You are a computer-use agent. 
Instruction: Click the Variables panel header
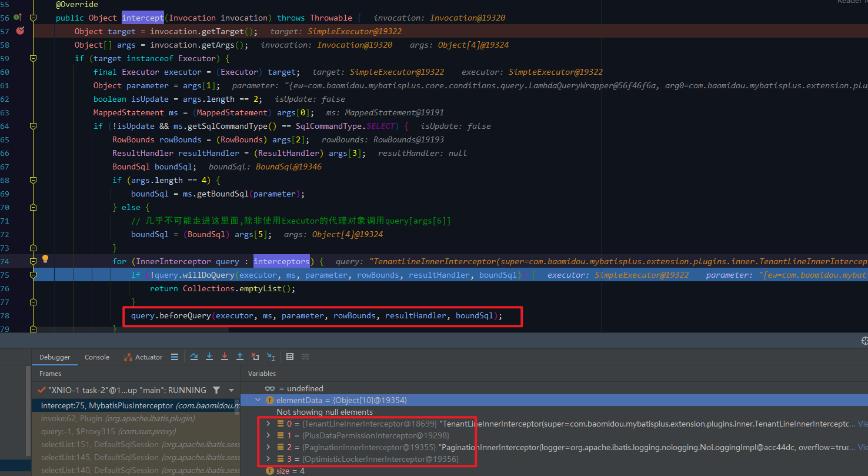click(x=262, y=374)
